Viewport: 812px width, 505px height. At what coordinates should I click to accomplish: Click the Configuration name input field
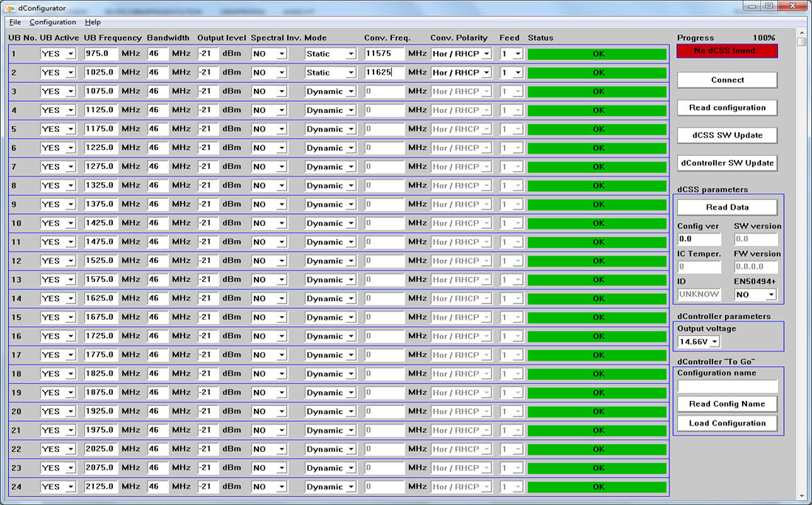click(x=727, y=386)
